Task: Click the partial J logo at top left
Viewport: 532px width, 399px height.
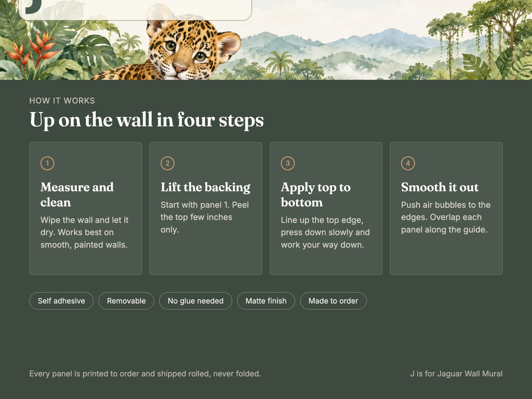Action: pos(33,6)
